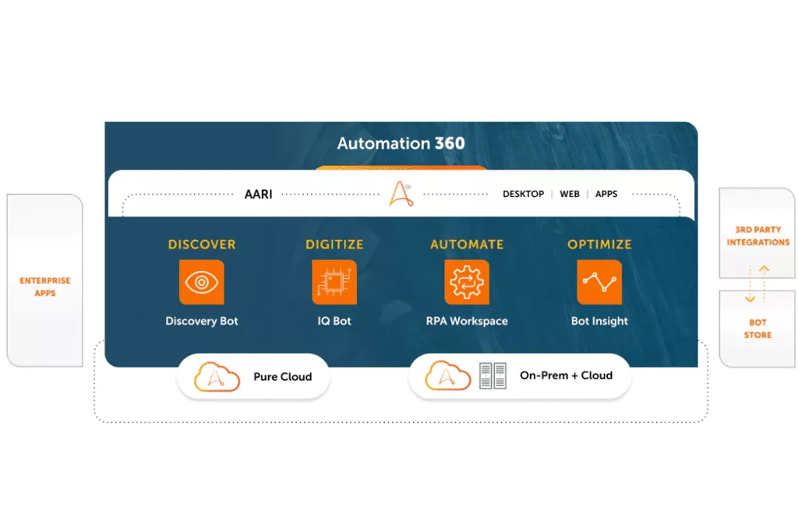Expand the 3rd Party Integrations panel
Image resolution: width=798 pixels, height=532 pixels.
point(755,235)
